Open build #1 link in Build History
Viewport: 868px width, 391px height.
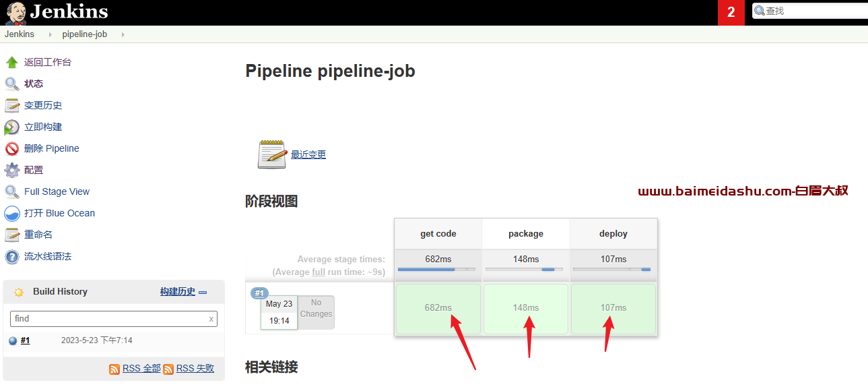click(x=26, y=340)
